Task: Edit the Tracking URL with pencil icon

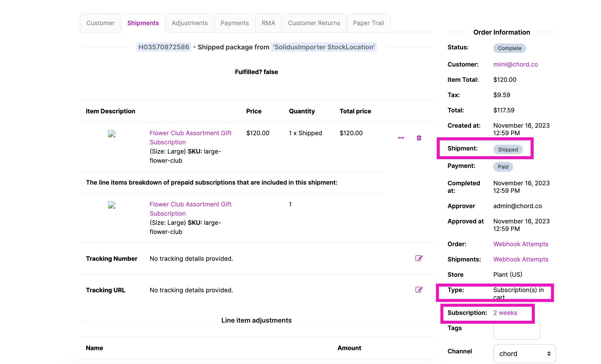Action: coord(419,290)
